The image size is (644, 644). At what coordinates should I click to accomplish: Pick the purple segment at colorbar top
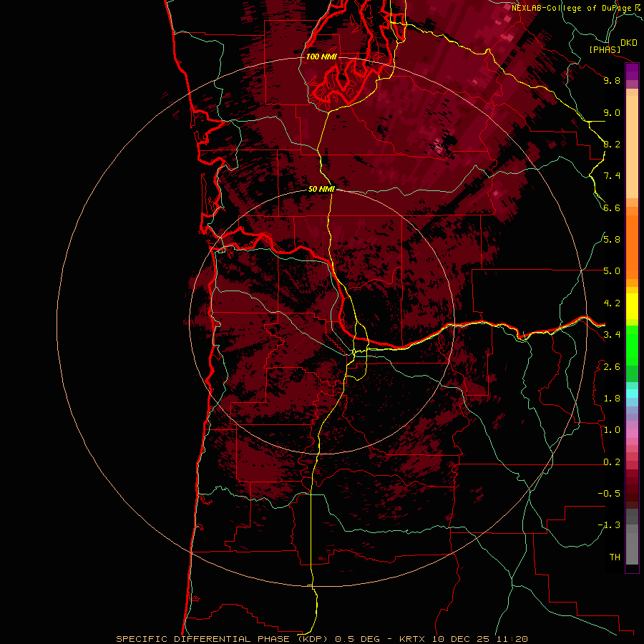pyautogui.click(x=632, y=72)
